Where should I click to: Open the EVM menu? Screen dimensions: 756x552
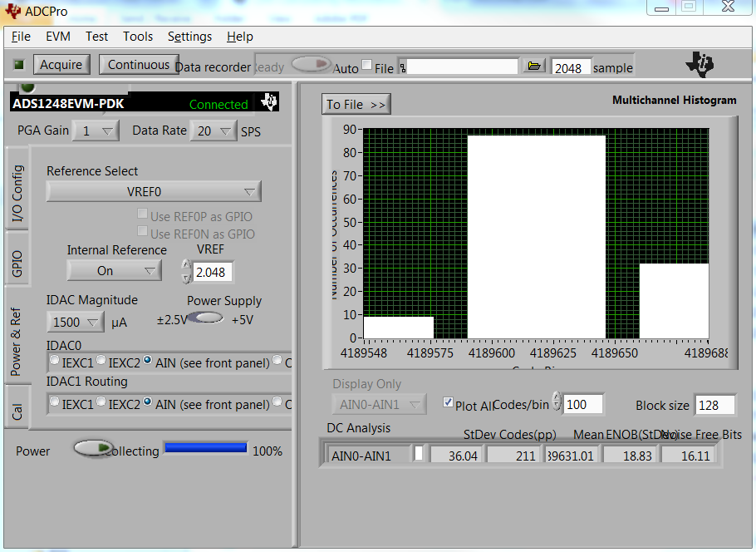tap(58, 37)
